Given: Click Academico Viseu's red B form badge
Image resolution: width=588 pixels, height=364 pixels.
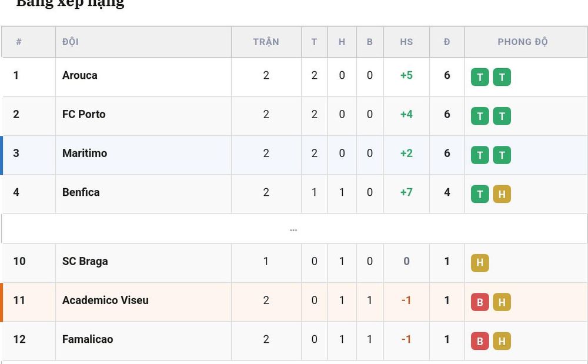Looking at the screenshot, I should (480, 302).
